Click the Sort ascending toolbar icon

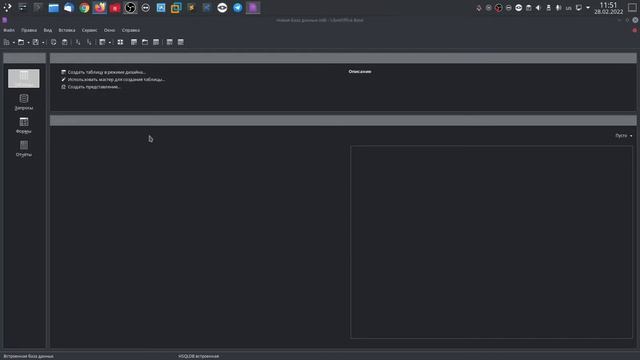[x=78, y=42]
